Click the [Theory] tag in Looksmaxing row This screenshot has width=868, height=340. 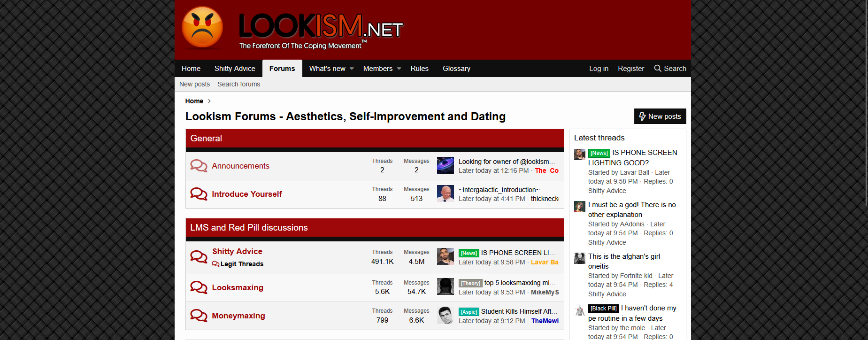(470, 283)
